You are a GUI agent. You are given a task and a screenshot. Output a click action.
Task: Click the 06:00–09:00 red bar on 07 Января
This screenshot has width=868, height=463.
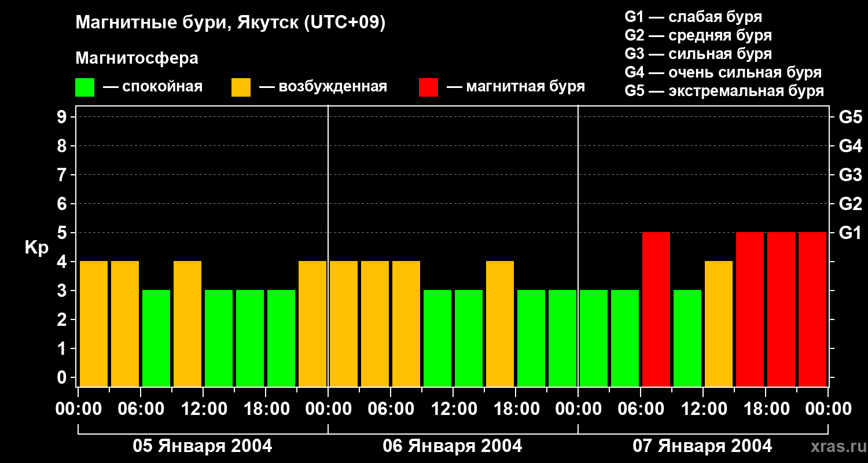(656, 309)
